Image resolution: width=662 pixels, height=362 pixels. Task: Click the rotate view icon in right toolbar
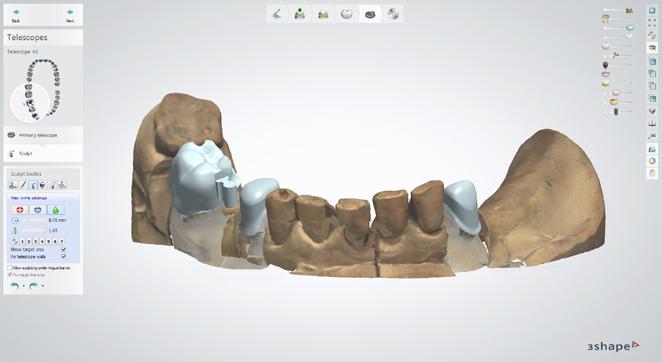(652, 35)
